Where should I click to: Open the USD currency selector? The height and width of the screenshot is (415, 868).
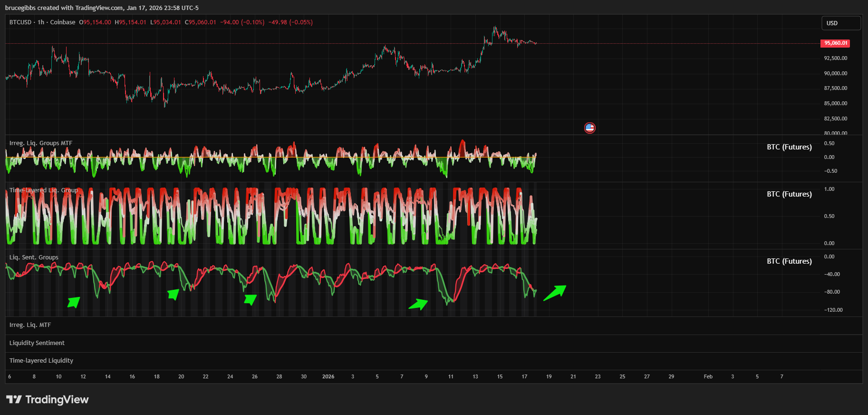[x=840, y=23]
